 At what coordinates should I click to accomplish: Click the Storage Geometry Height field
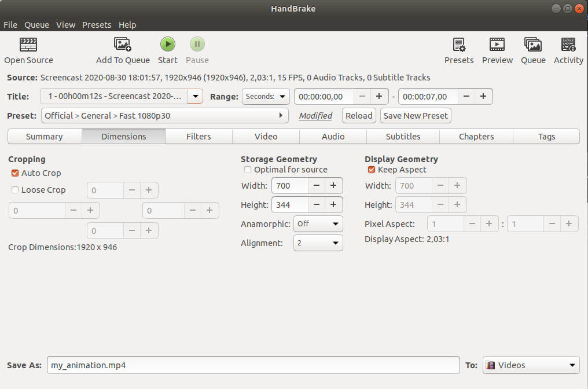[290, 205]
